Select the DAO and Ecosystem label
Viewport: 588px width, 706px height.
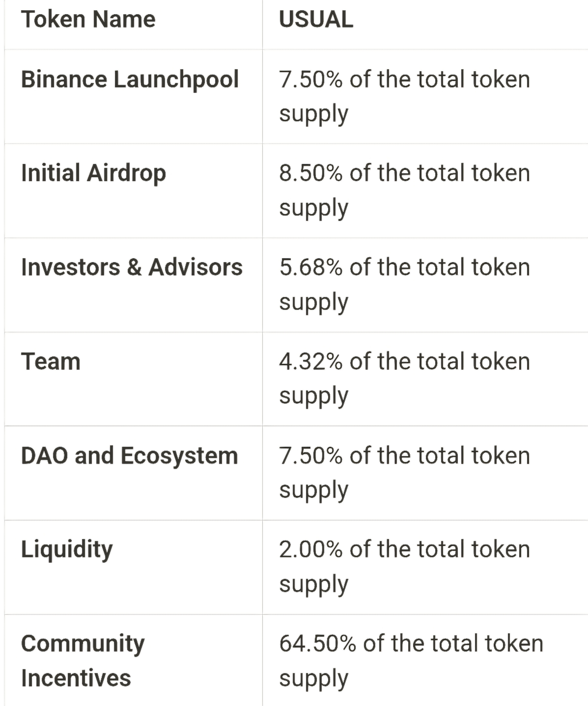(129, 456)
